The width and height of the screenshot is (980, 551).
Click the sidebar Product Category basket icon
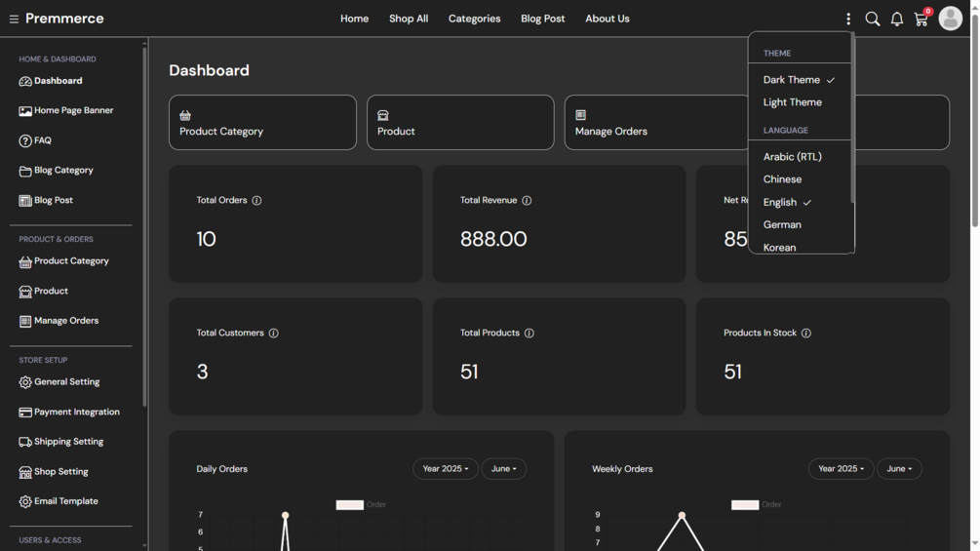click(25, 261)
